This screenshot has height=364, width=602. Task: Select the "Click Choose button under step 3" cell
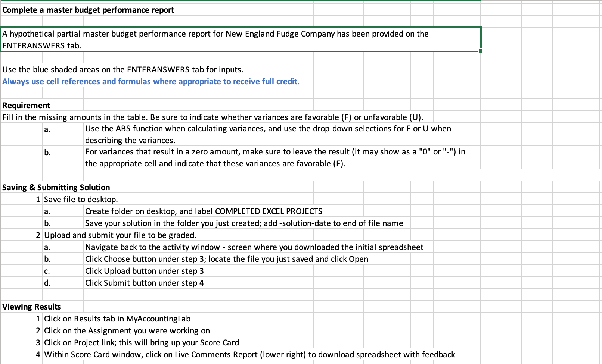[227, 259]
